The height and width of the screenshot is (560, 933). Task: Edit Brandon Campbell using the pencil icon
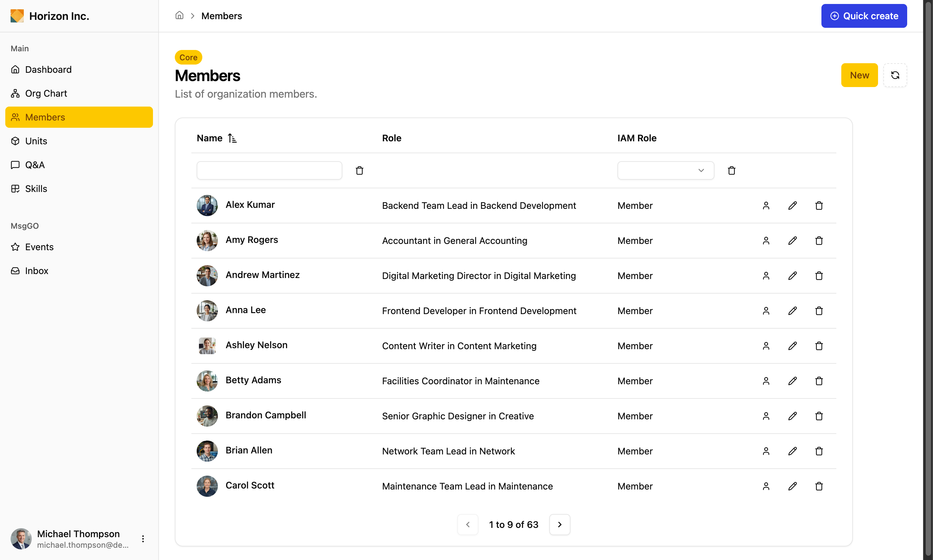792,416
